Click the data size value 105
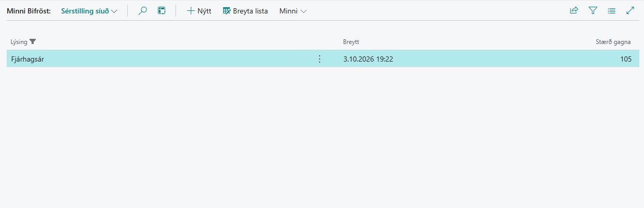The width and height of the screenshot is (644, 208). point(625,59)
